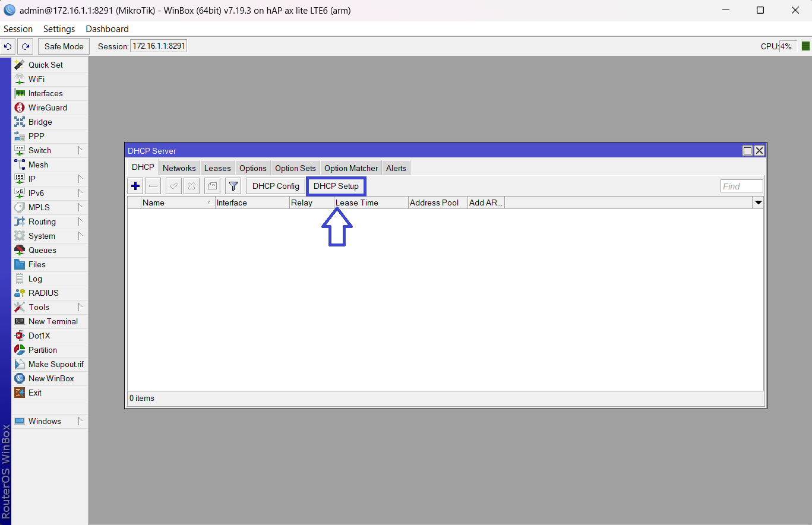Sort by the Lease Time column header
812x525 pixels.
[371, 203]
